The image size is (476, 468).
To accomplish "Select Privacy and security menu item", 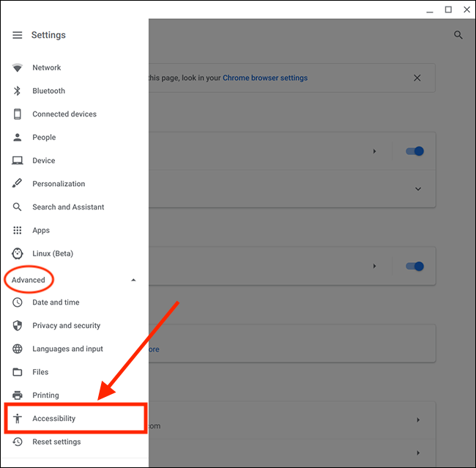I will [66, 326].
